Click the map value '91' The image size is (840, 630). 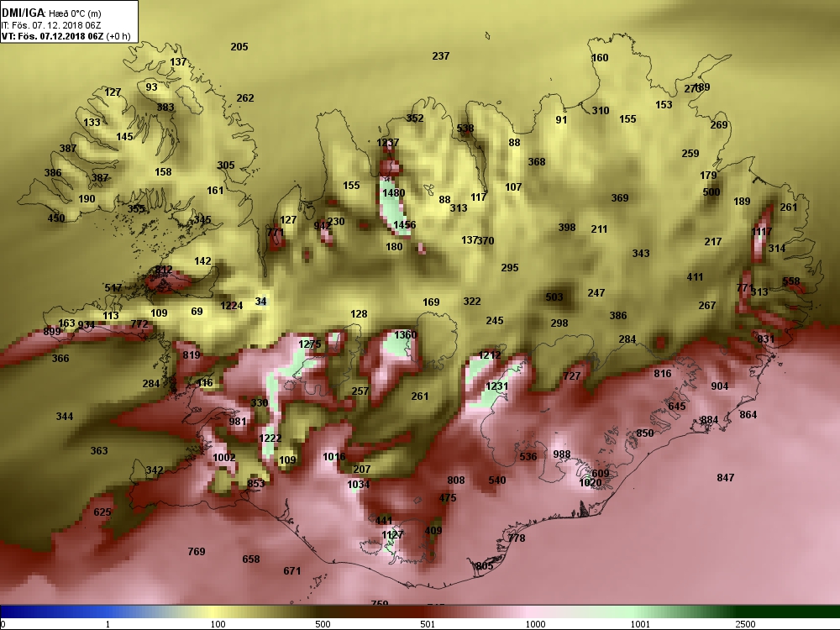pyautogui.click(x=561, y=120)
